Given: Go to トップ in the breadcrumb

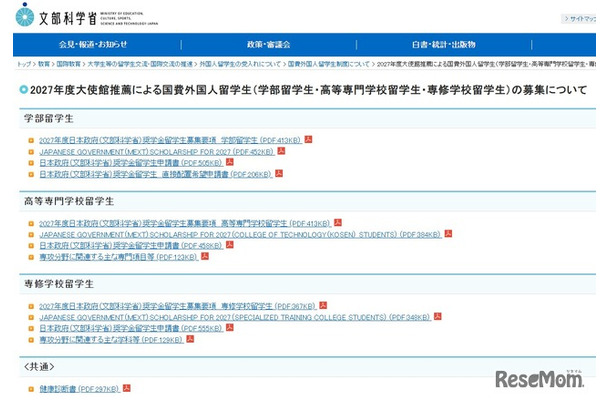Looking at the screenshot, I should (x=23, y=64).
